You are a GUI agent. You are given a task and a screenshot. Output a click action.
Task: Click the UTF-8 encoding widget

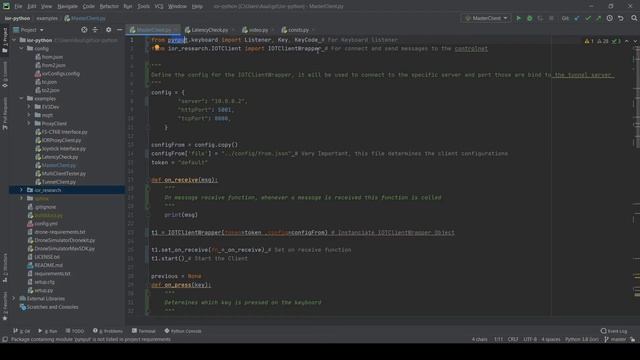coord(530,340)
